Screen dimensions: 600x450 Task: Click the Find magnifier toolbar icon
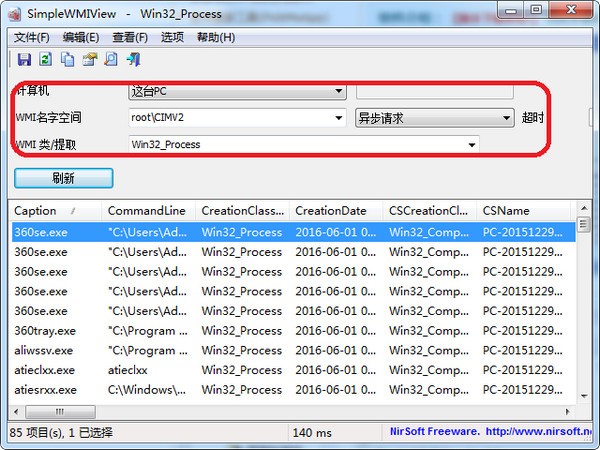[x=111, y=59]
